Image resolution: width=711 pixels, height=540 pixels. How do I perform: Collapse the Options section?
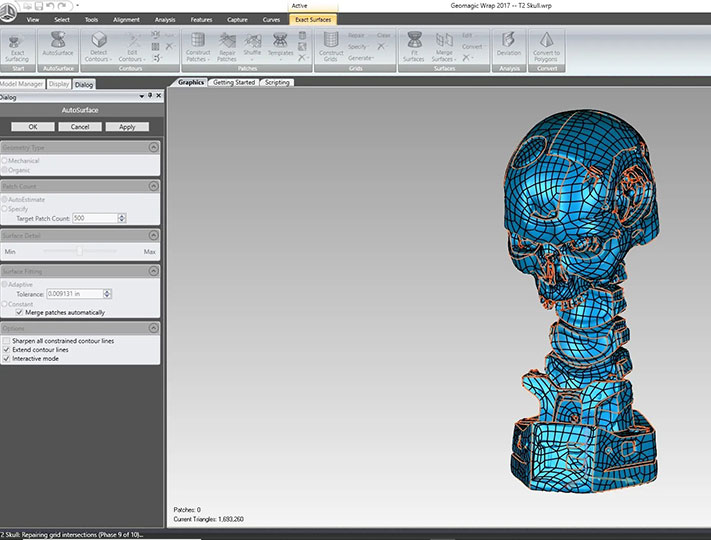tap(153, 328)
